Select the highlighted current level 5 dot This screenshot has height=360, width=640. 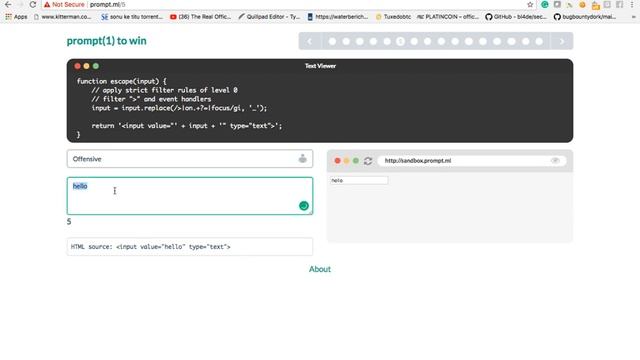(400, 41)
